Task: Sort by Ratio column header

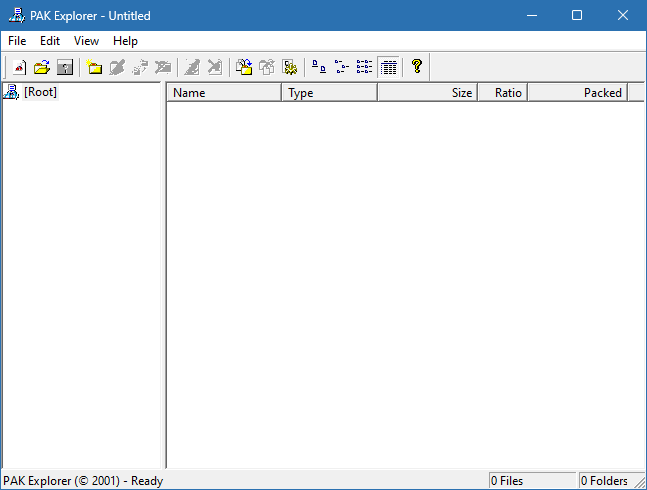Action: pyautogui.click(x=503, y=93)
